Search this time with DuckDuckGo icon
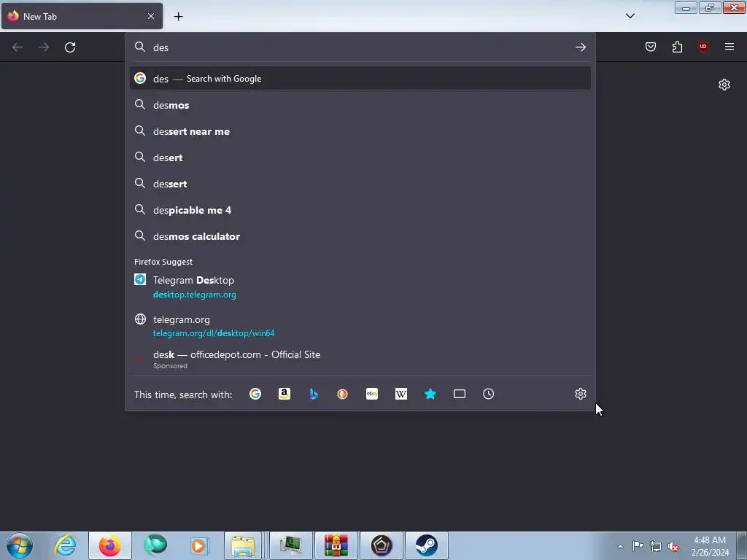747x560 pixels. (343, 394)
